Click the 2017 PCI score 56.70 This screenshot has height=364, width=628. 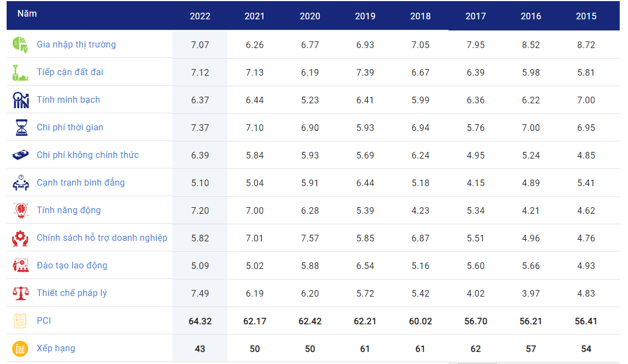tap(476, 321)
